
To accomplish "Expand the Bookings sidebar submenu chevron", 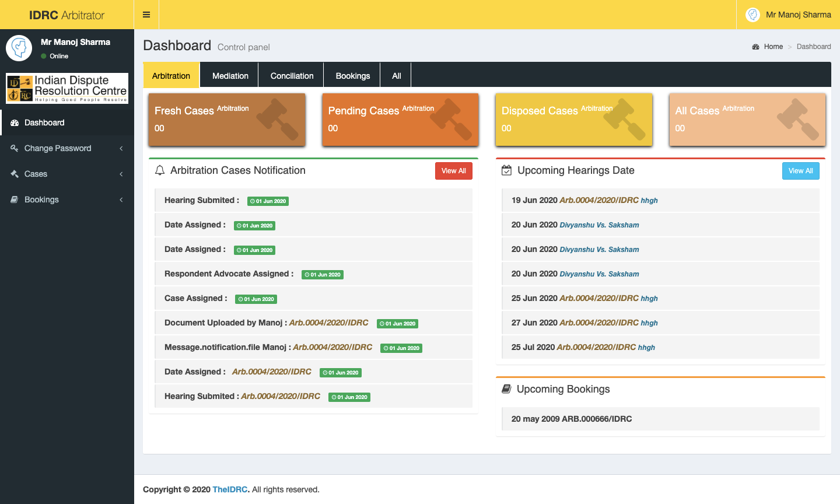I will click(x=121, y=199).
